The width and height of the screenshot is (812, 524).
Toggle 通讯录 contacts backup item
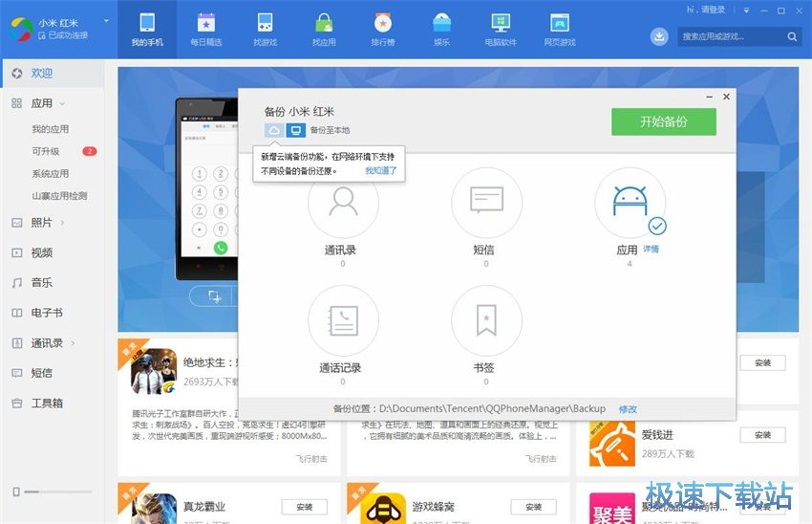pyautogui.click(x=343, y=203)
